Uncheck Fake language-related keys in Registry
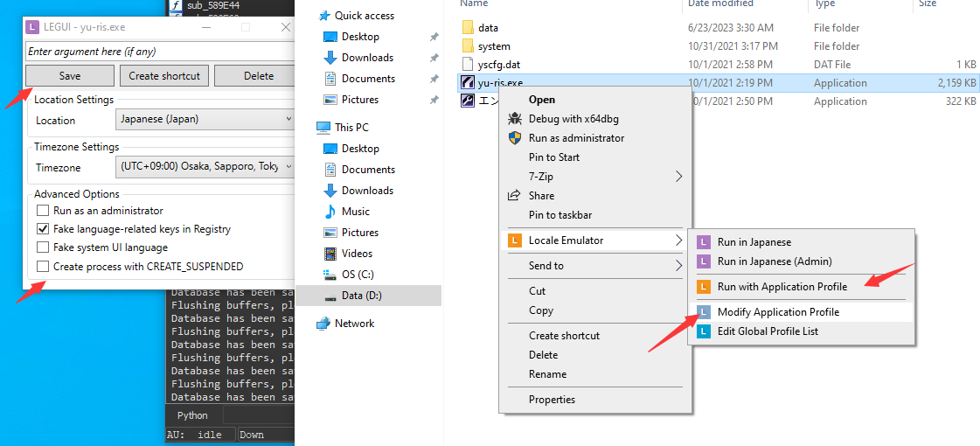The width and height of the screenshot is (980, 446). 43,229
